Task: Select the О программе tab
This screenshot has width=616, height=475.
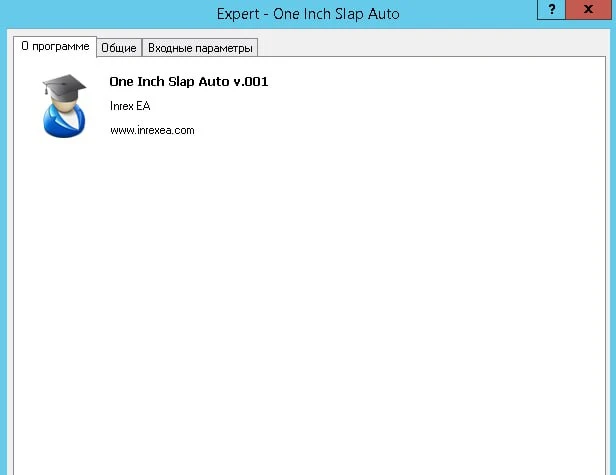Action: [55, 46]
